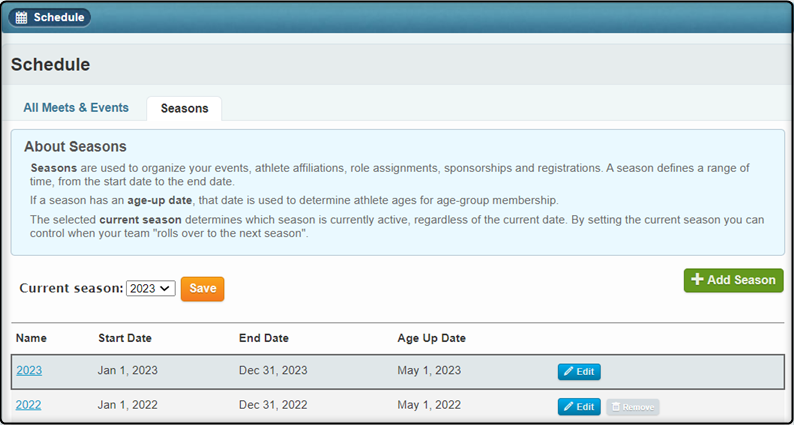This screenshot has width=794, height=425.
Task: Click the Start Date column header
Action: [x=125, y=338]
